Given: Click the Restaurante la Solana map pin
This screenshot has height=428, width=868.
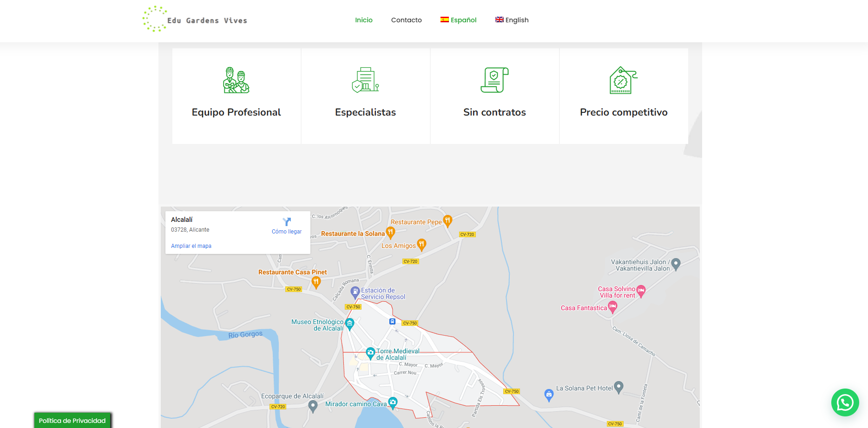Looking at the screenshot, I should (391, 233).
